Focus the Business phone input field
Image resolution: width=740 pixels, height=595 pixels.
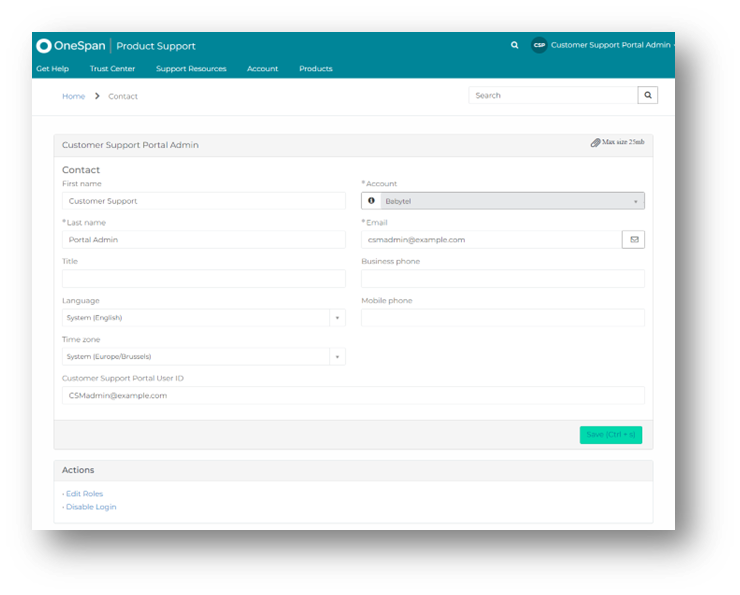pos(502,279)
